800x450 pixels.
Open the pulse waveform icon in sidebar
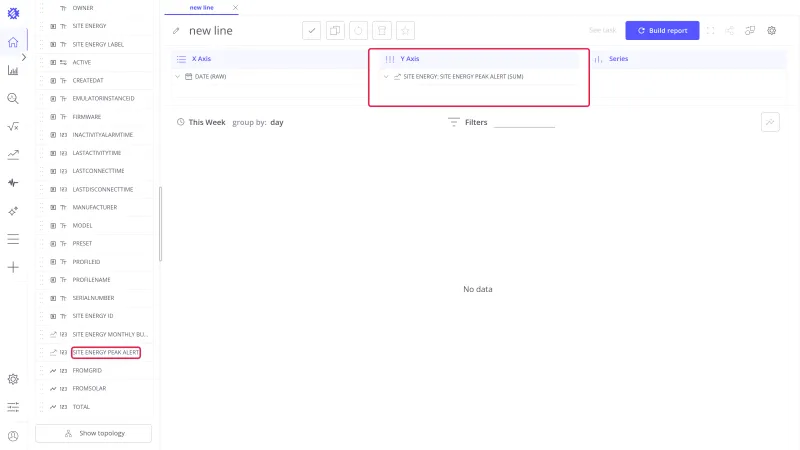[x=13, y=183]
